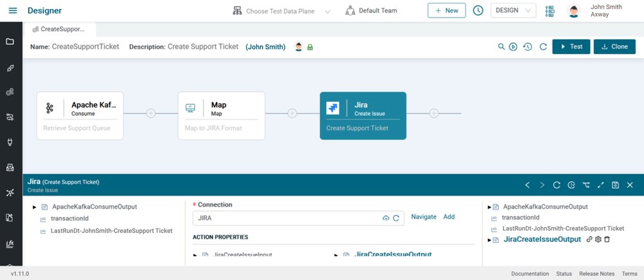644x280 pixels.
Task: Click the search magnifier icon in integration toolbar
Action: (x=501, y=47)
